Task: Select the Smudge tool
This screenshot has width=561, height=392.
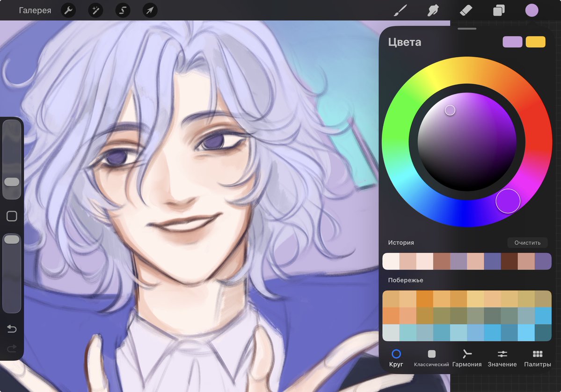Action: point(433,10)
